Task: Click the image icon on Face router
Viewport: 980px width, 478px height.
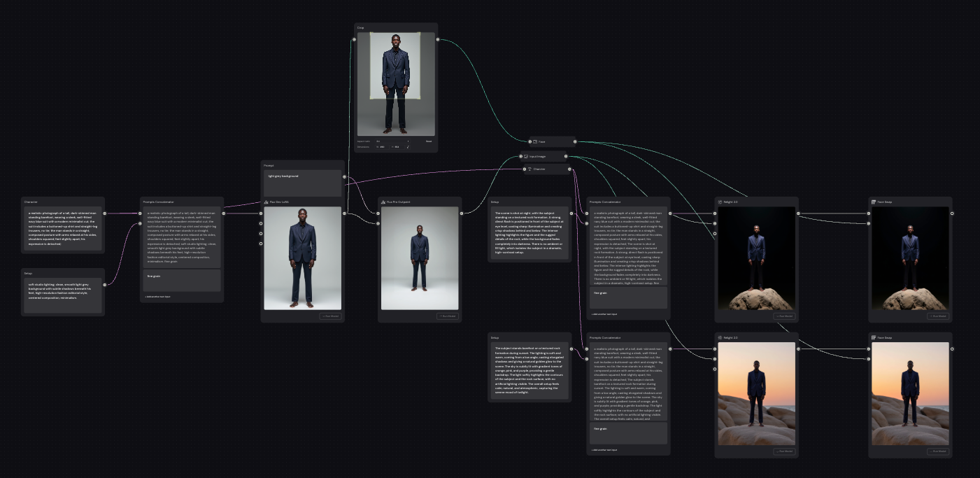Action: pos(535,141)
